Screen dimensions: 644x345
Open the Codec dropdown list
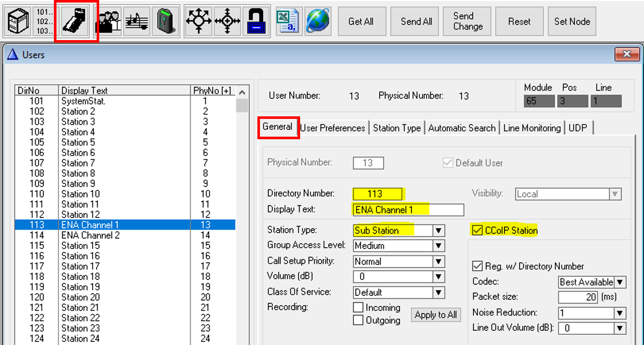click(x=620, y=282)
